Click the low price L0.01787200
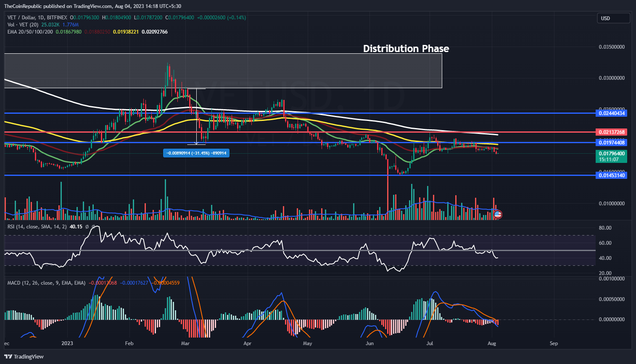Screen dimensions: 636x364 pos(148,18)
